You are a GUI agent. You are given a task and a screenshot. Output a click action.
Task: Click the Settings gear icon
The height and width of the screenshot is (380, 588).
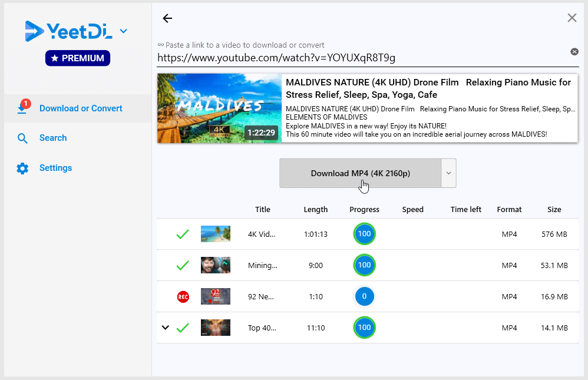22,168
